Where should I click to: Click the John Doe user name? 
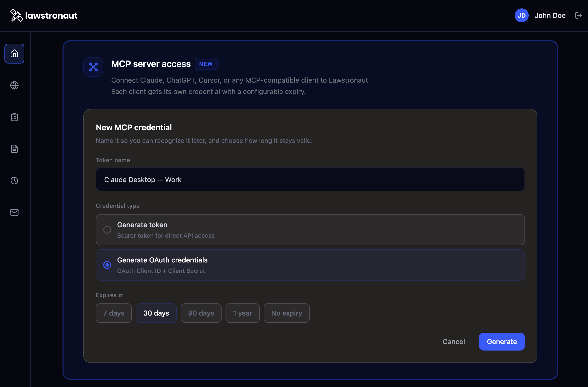tap(550, 15)
